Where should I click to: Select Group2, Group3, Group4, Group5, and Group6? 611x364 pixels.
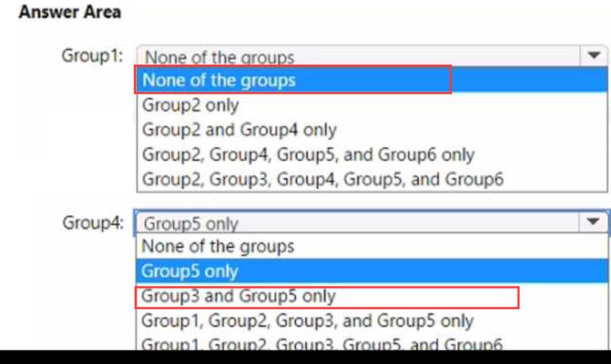pos(322,179)
